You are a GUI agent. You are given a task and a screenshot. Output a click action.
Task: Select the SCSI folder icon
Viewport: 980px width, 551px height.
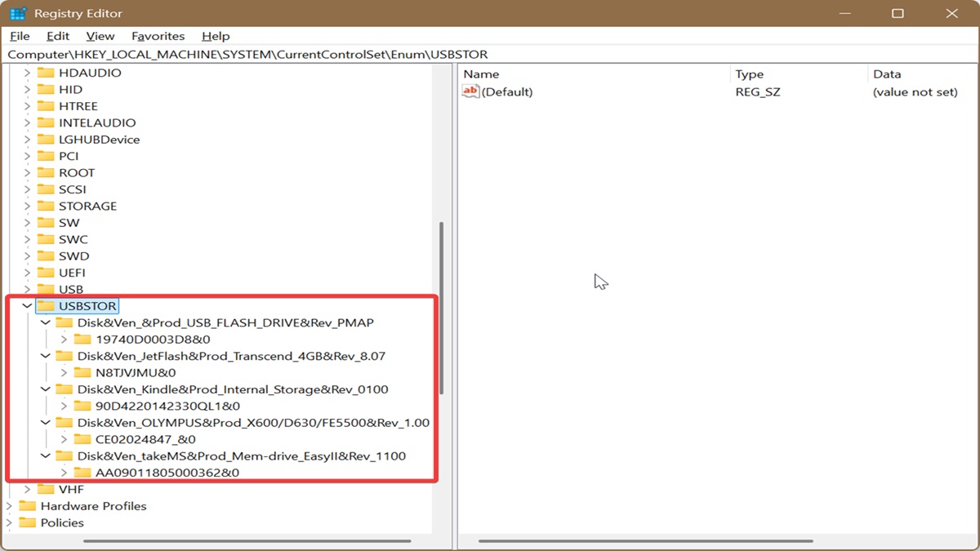(x=46, y=189)
